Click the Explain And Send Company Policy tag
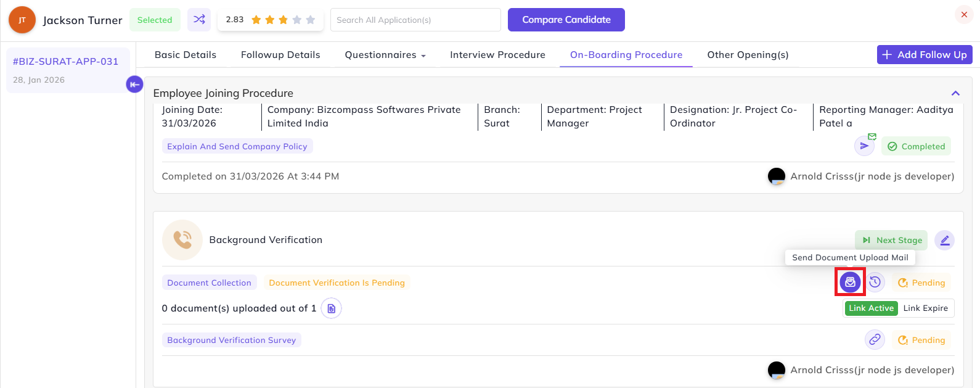The width and height of the screenshot is (980, 388). pyautogui.click(x=237, y=146)
